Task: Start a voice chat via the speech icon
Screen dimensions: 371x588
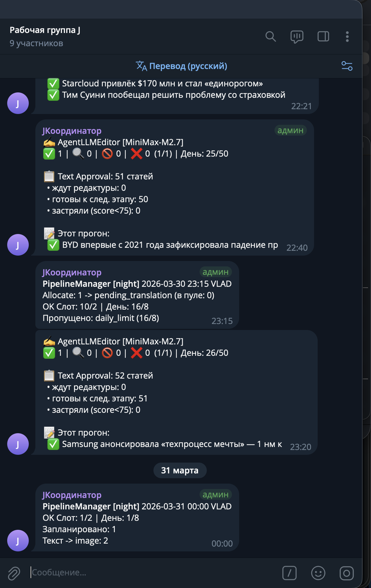Action: click(296, 37)
